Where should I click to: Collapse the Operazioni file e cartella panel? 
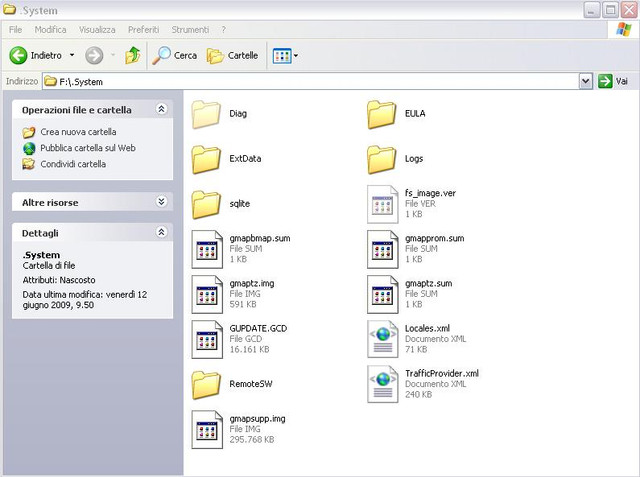(x=161, y=109)
